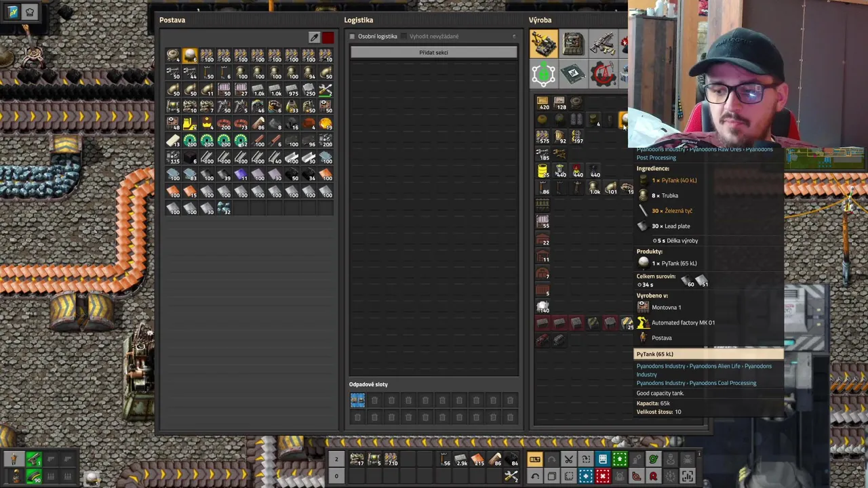868x488 pixels.
Task: Craft the recipe showing 92
Action: (x=560, y=137)
